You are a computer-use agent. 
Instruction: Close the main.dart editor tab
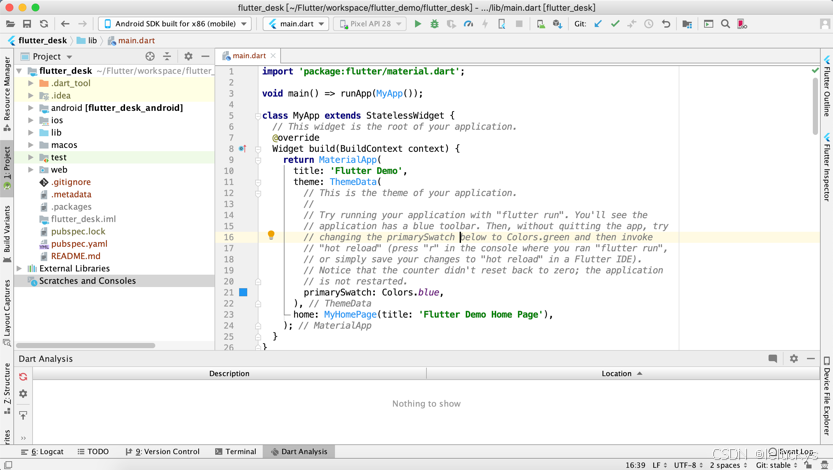273,56
